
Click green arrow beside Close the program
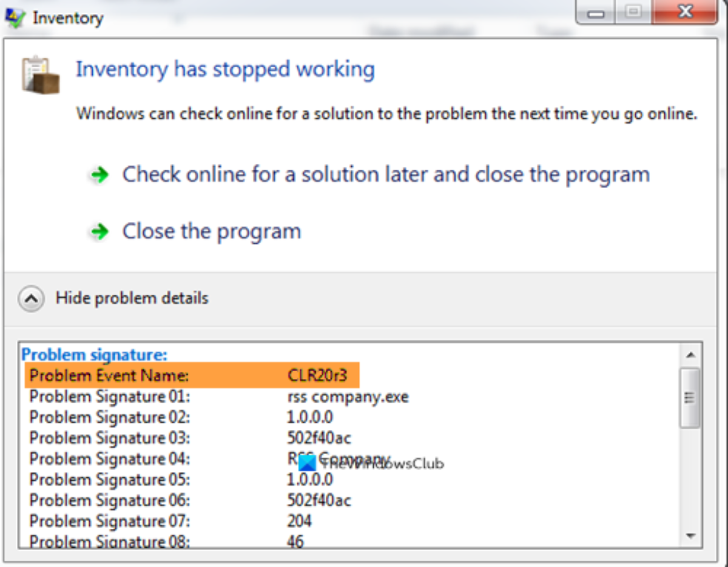click(x=99, y=232)
